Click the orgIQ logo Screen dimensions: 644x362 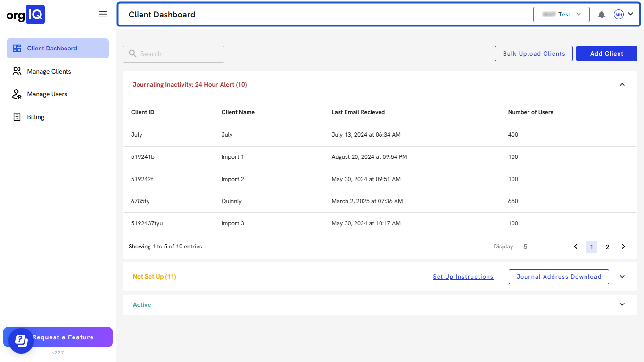click(x=25, y=15)
